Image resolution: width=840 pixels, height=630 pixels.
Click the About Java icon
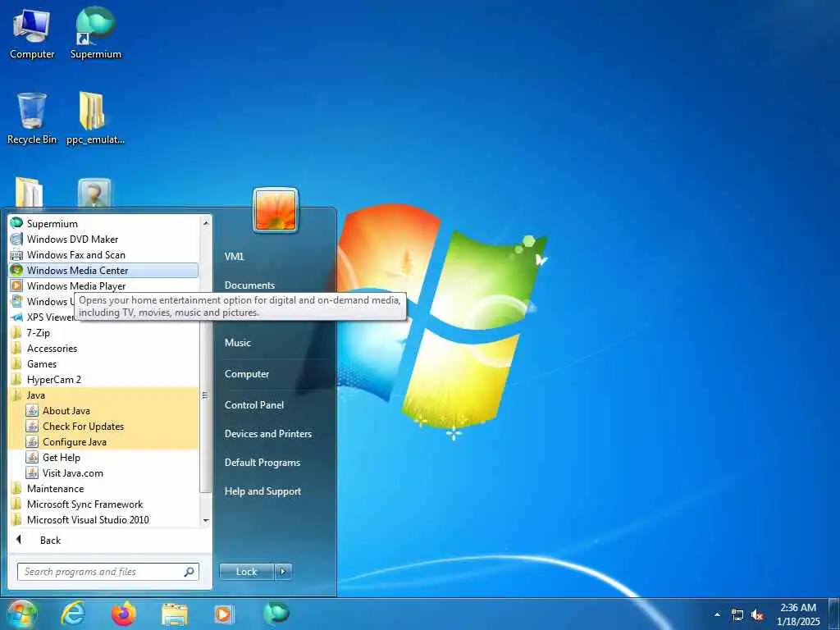(32, 411)
